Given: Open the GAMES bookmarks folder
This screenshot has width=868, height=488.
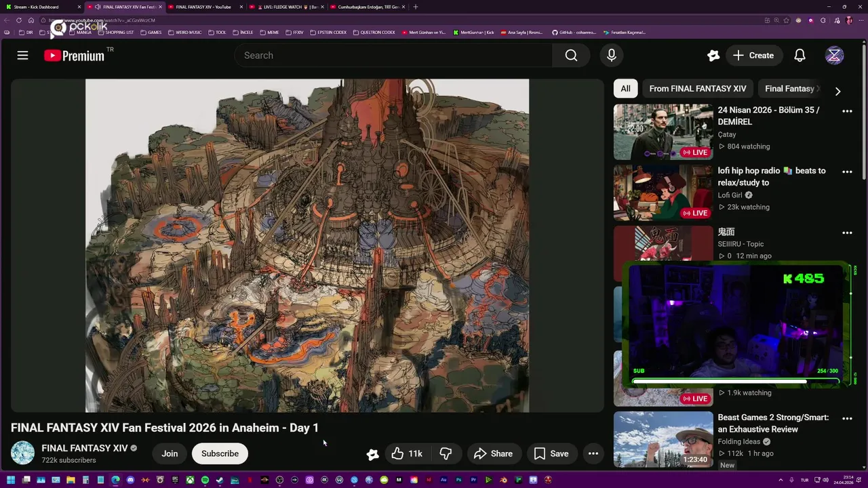Looking at the screenshot, I should (x=151, y=33).
